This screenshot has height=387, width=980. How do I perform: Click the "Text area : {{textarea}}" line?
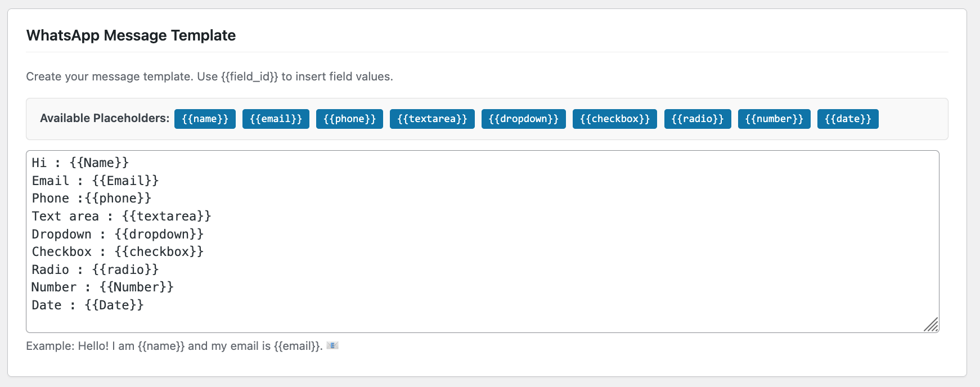point(122,217)
